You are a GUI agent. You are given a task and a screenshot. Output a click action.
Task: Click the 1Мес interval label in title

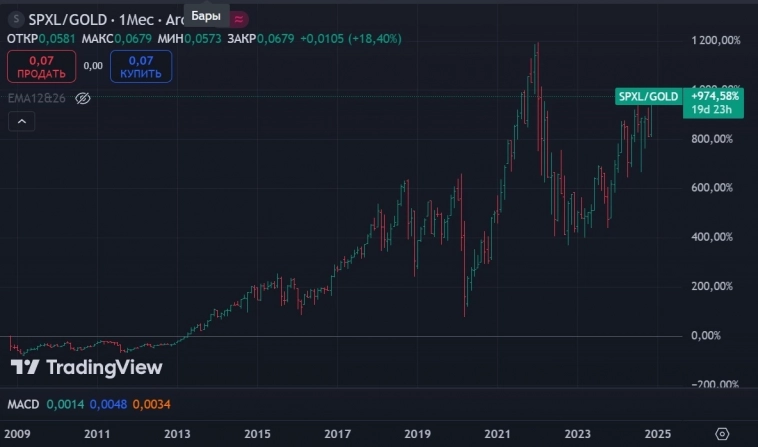point(136,20)
